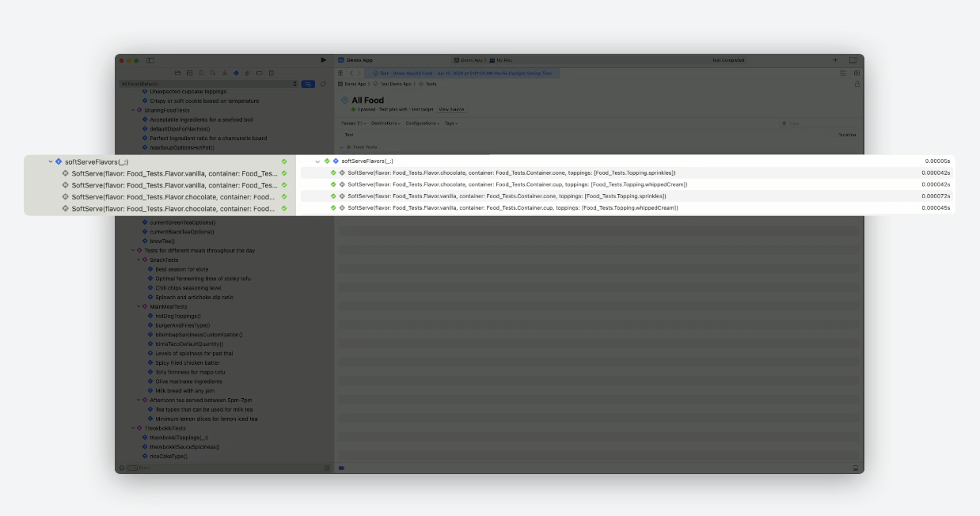The width and height of the screenshot is (980, 516).
Task: Collapse the SharingFoodTests group
Action: click(x=133, y=110)
